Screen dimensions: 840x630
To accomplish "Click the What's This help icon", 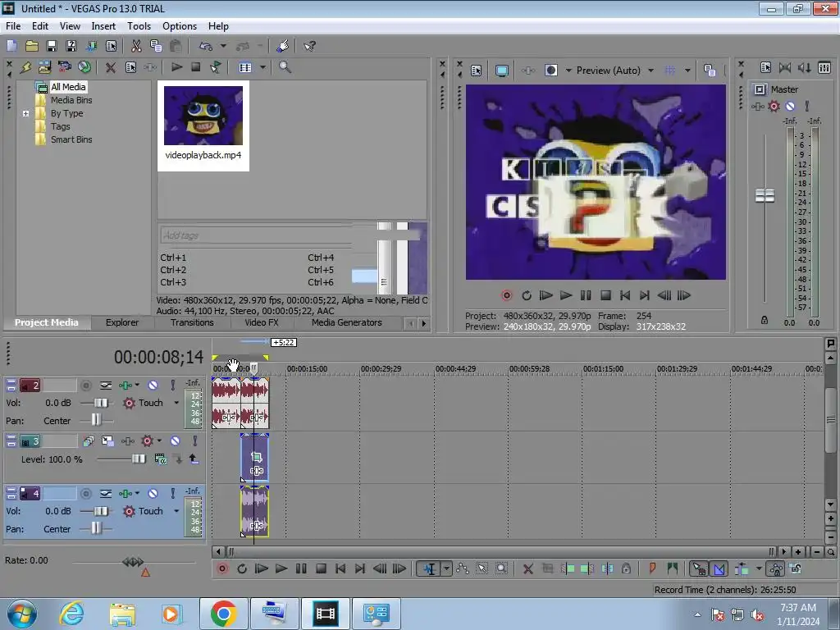I will click(309, 46).
